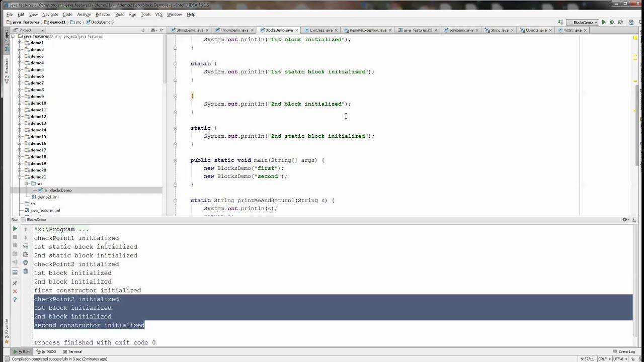The width and height of the screenshot is (644, 362).
Task: Click scroll from source crosshair icon
Action: pos(143,30)
